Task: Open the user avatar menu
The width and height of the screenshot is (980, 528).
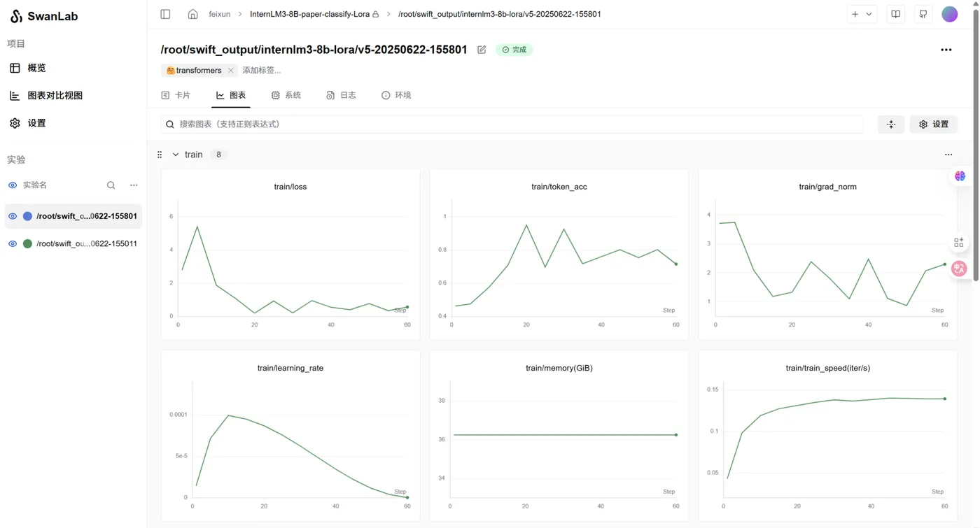Action: click(x=950, y=14)
